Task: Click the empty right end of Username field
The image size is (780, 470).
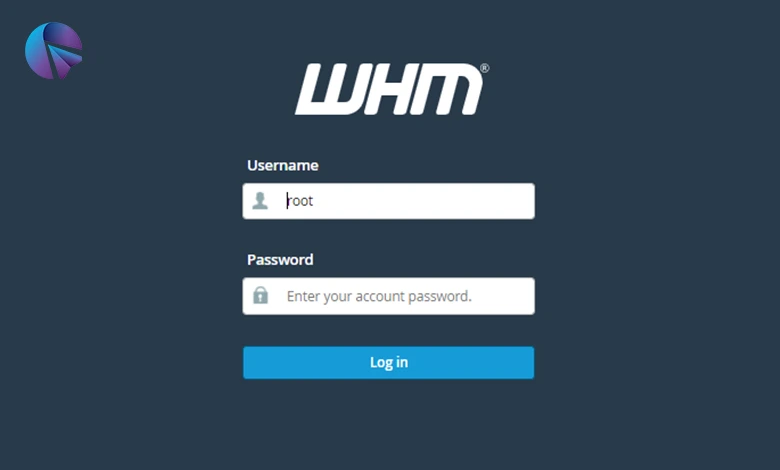Action: tap(497, 201)
